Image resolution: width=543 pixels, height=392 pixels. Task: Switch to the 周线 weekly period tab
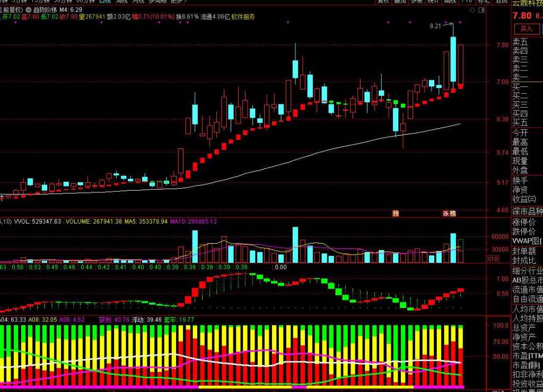123,2
